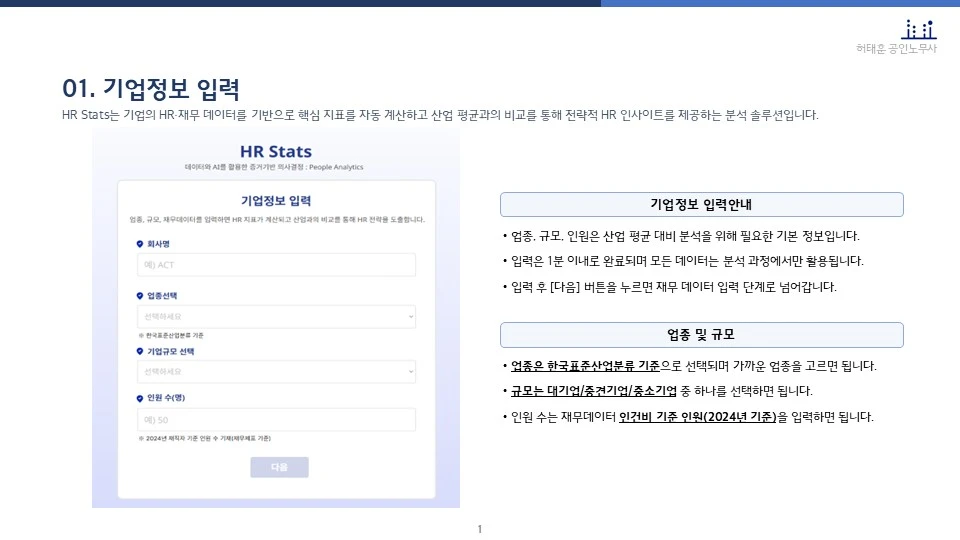Click the 회사명 input field
Screen dimensions: 960x540
tap(276, 264)
